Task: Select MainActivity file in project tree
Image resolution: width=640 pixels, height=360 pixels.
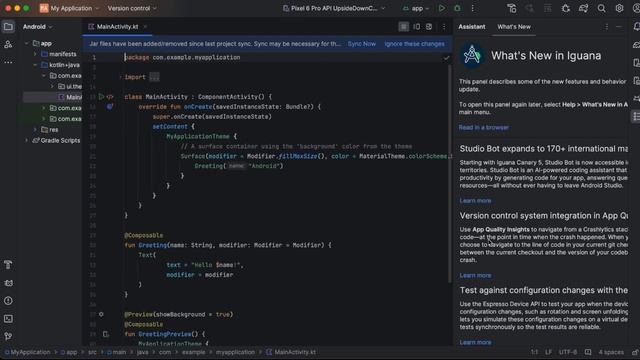Action: pos(52,97)
